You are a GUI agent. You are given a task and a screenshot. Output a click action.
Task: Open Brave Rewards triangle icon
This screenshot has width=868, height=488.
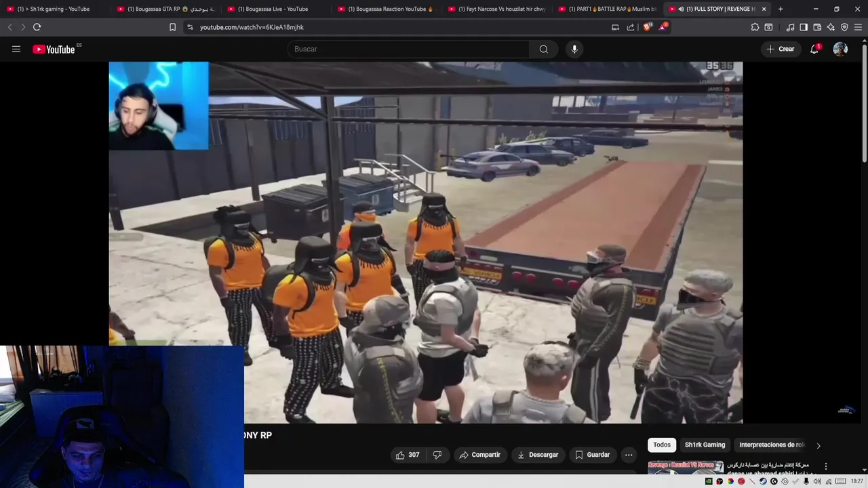click(663, 27)
